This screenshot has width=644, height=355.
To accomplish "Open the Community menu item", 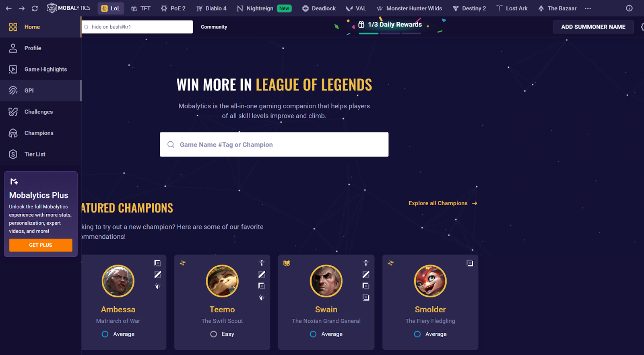I will pos(214,27).
